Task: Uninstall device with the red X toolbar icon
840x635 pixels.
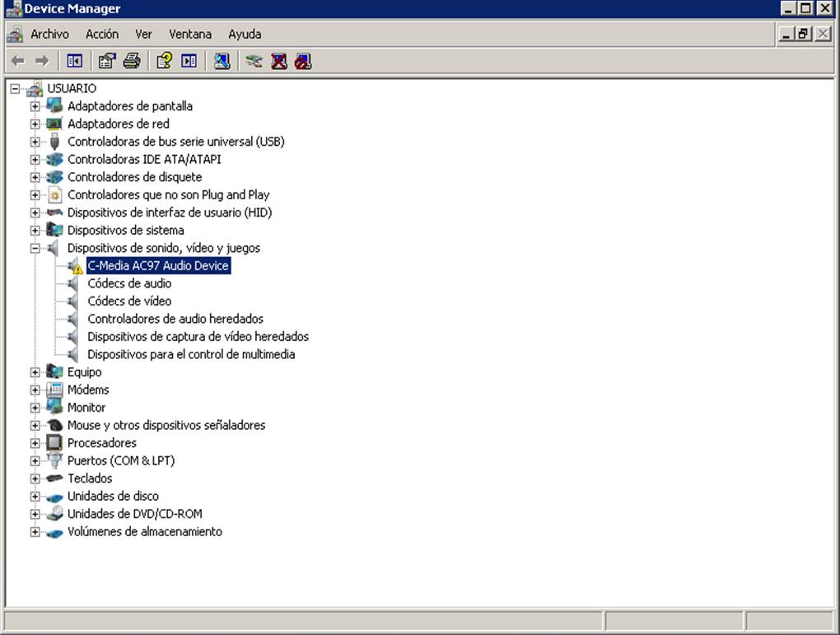Action: click(278, 61)
